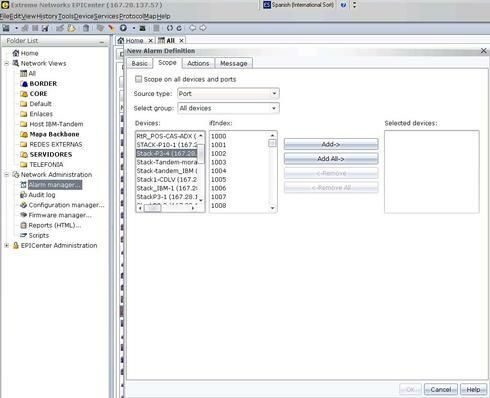Open the Source type dropdown

coord(228,94)
